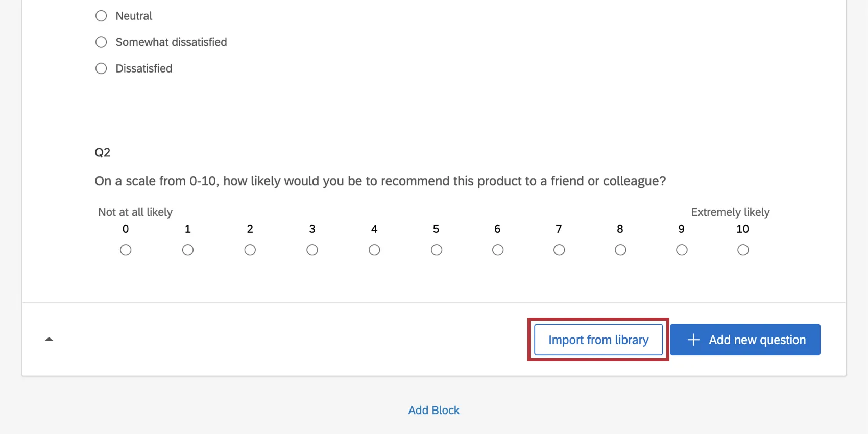This screenshot has width=868, height=434.
Task: Select rating 8 on the scale
Action: (x=620, y=250)
